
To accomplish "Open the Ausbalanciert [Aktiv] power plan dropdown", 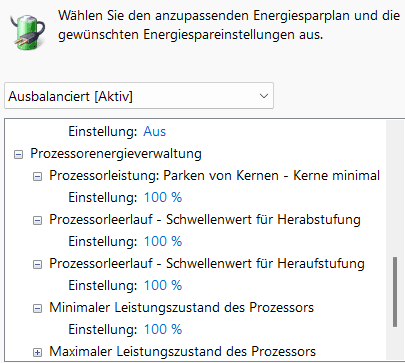I will pos(139,96).
